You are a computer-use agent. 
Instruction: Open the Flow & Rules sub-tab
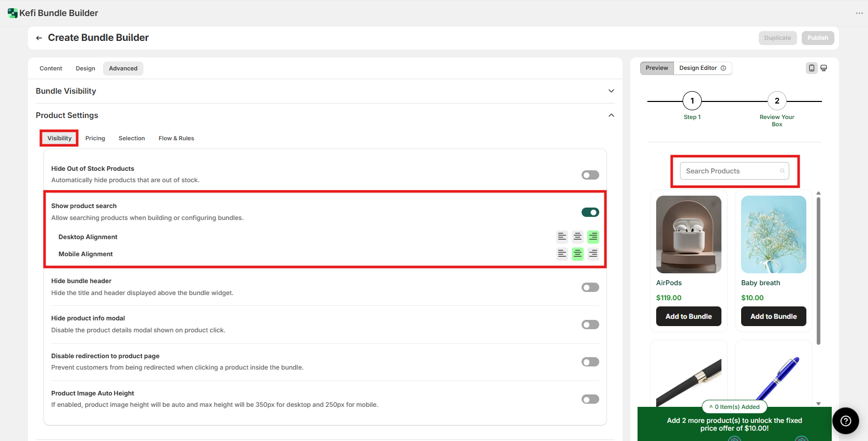click(176, 138)
